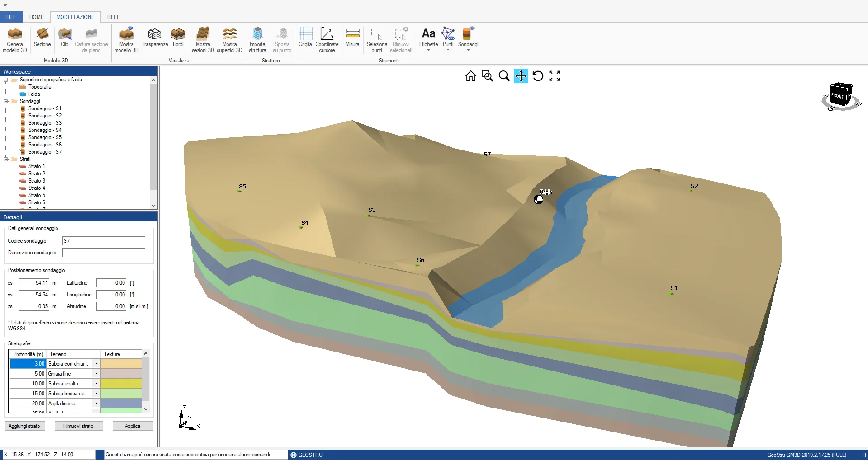Activate the Clip tool
Image resolution: width=868 pixels, height=460 pixels.
(65, 38)
